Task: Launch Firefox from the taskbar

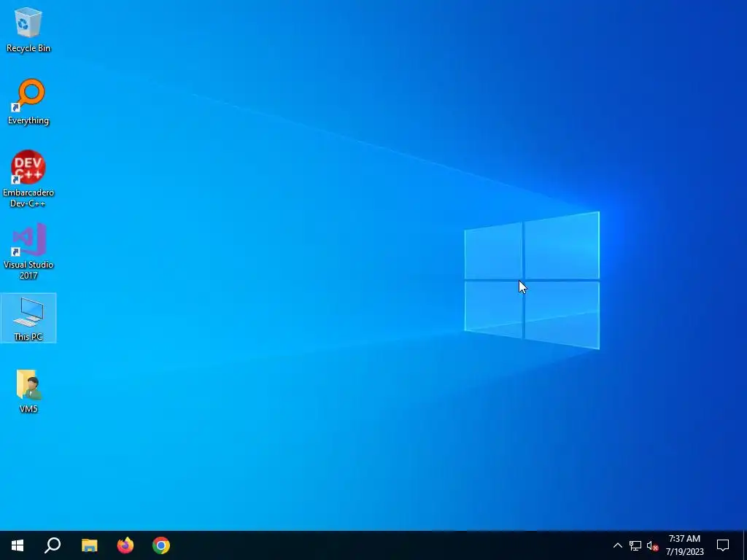Action: pyautogui.click(x=125, y=545)
